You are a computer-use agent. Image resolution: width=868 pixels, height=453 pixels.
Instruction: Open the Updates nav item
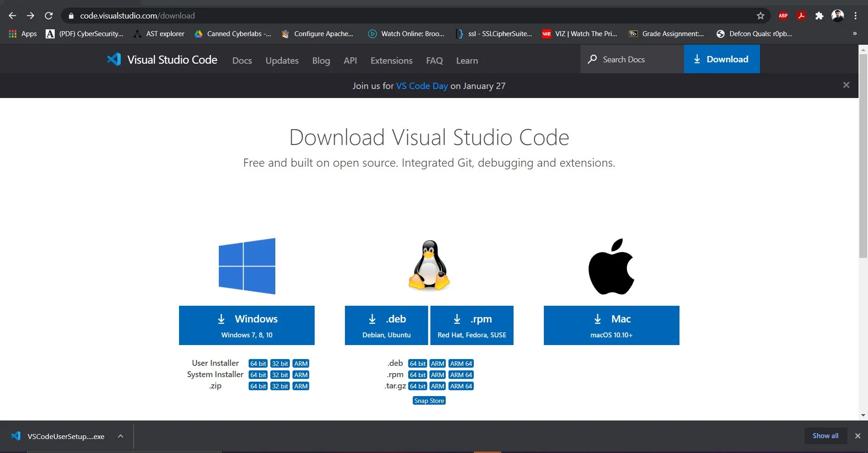pyautogui.click(x=282, y=61)
